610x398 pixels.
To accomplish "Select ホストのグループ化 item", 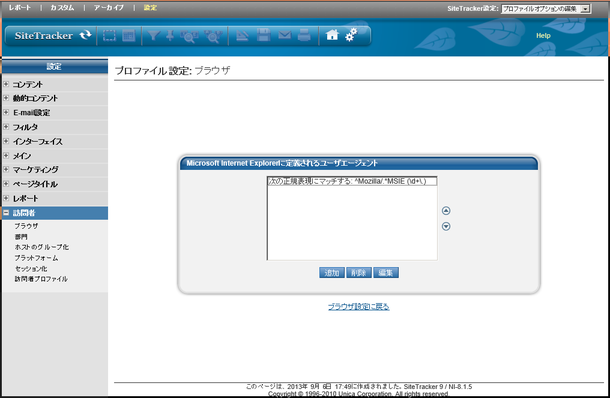I will [x=42, y=247].
